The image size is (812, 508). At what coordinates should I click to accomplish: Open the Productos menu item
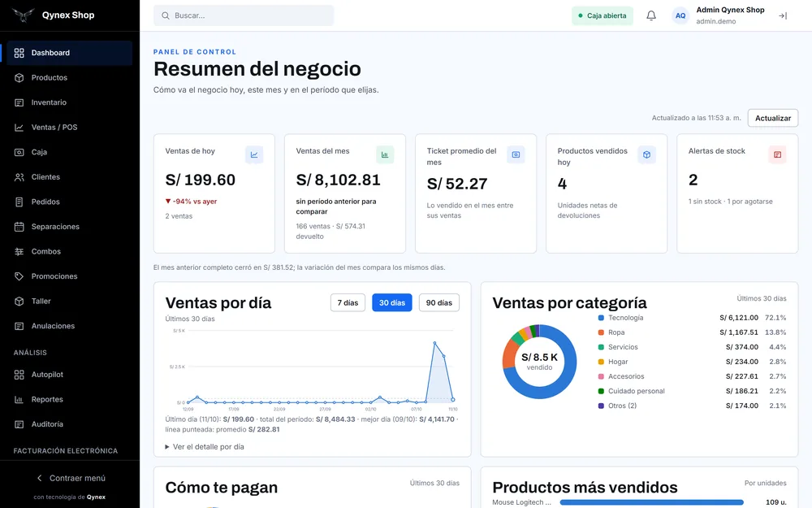(69, 78)
